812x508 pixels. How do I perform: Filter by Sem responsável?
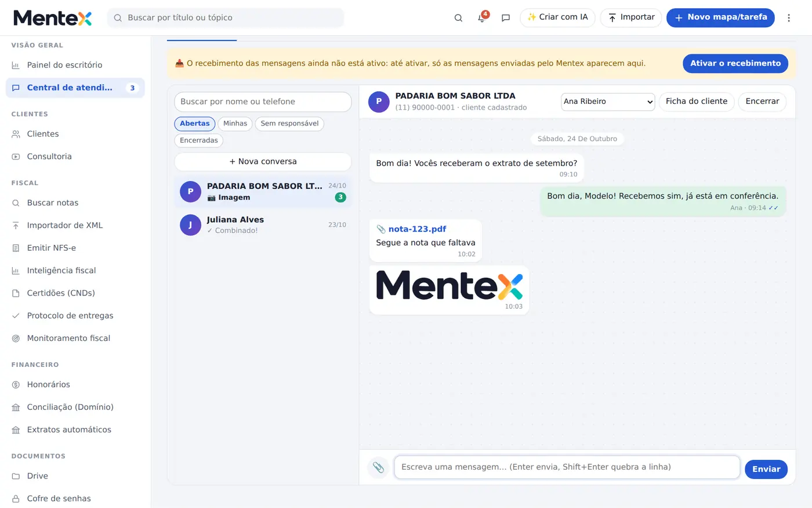(x=289, y=124)
